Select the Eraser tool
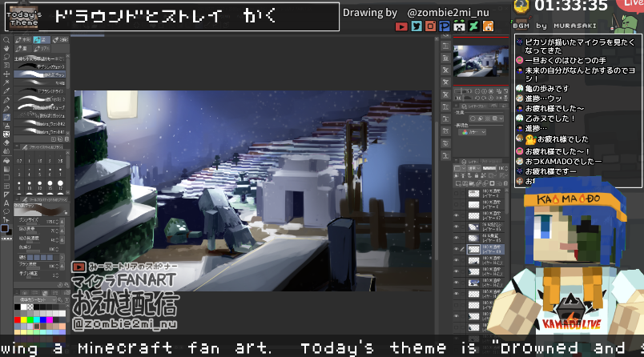This screenshot has height=357, width=644. tap(6, 142)
